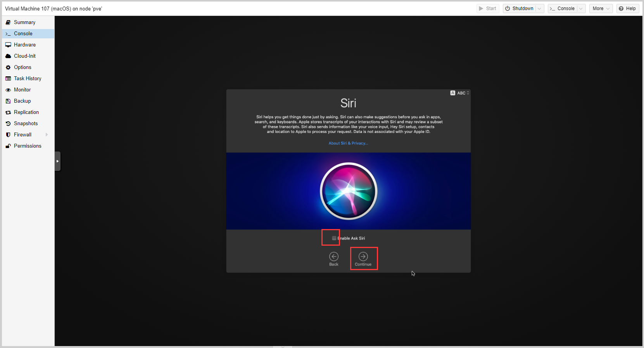
Task: Open the About Siri & Privacy link
Action: tap(348, 143)
